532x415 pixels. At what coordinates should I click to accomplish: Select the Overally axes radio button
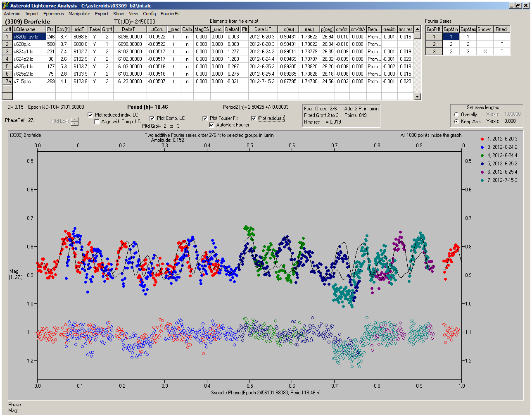click(456, 114)
